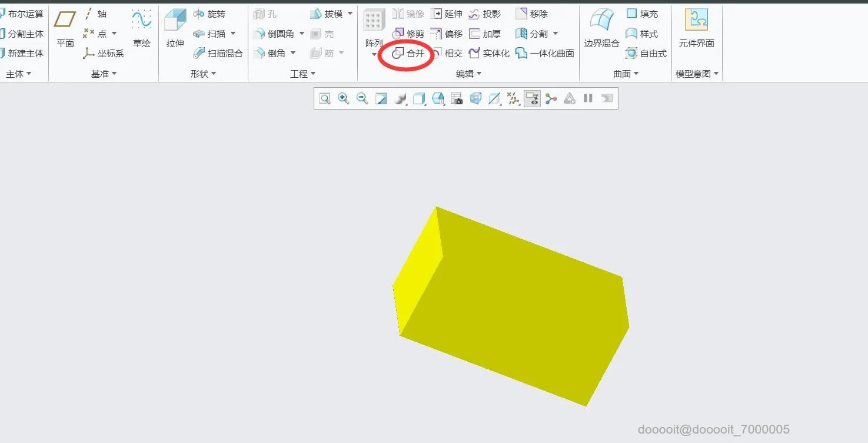
Task: Expand the 倒角 Chamfer dropdown arrow
Action: 293,54
